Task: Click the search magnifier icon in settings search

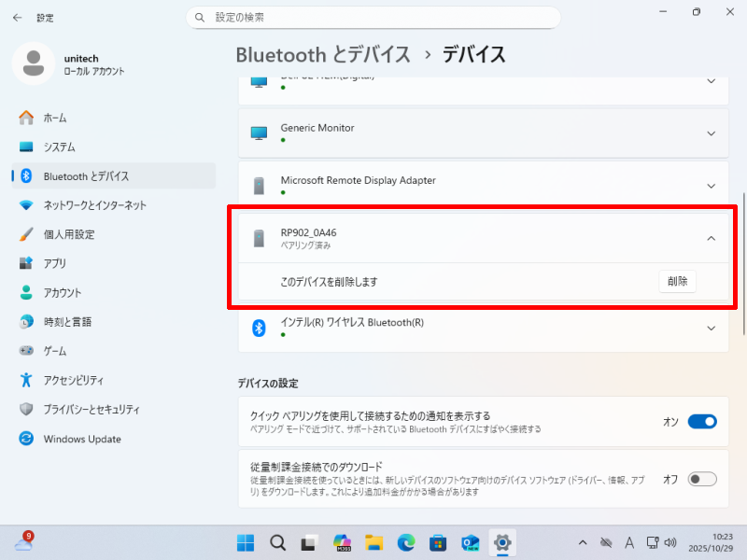Action: click(200, 18)
